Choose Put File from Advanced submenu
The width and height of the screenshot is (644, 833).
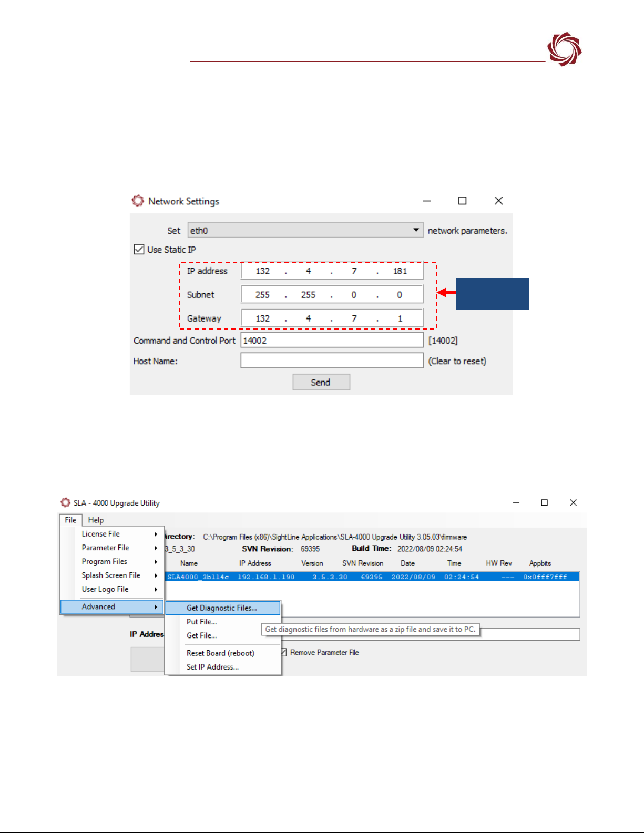point(223,622)
